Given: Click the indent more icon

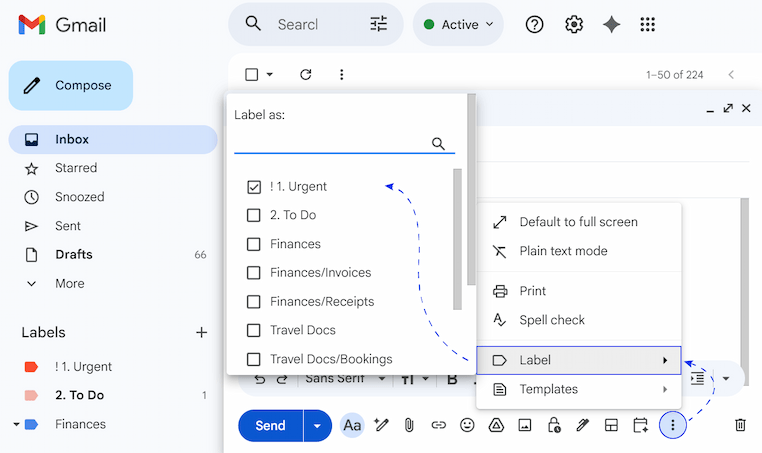Looking at the screenshot, I should [697, 378].
